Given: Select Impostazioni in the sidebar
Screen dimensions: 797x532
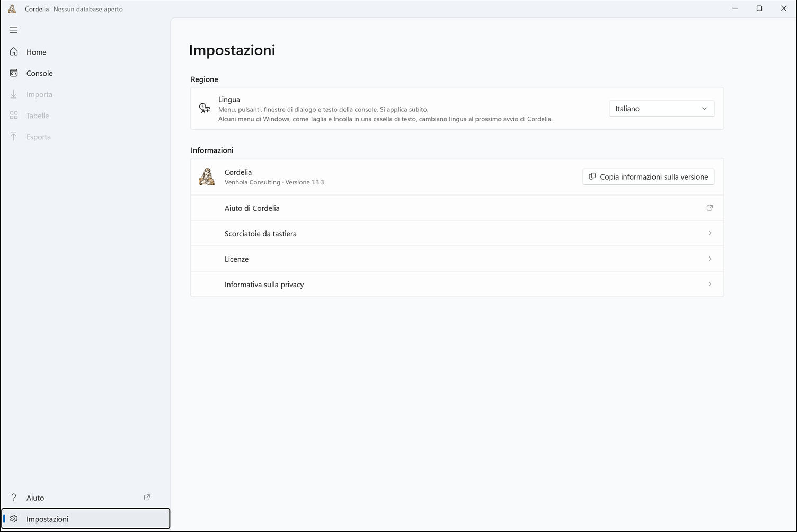Looking at the screenshot, I should [x=86, y=519].
